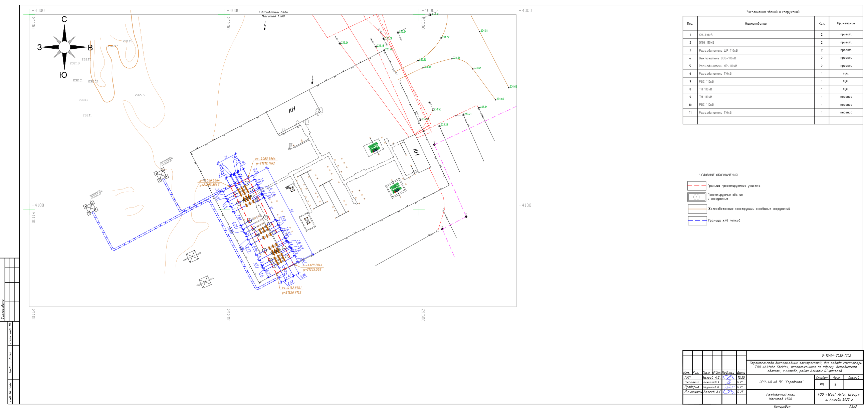Screen dimensions: 868x409
Task: Click the "Взам. инв. №" side stamp label
Action: [x=10, y=333]
